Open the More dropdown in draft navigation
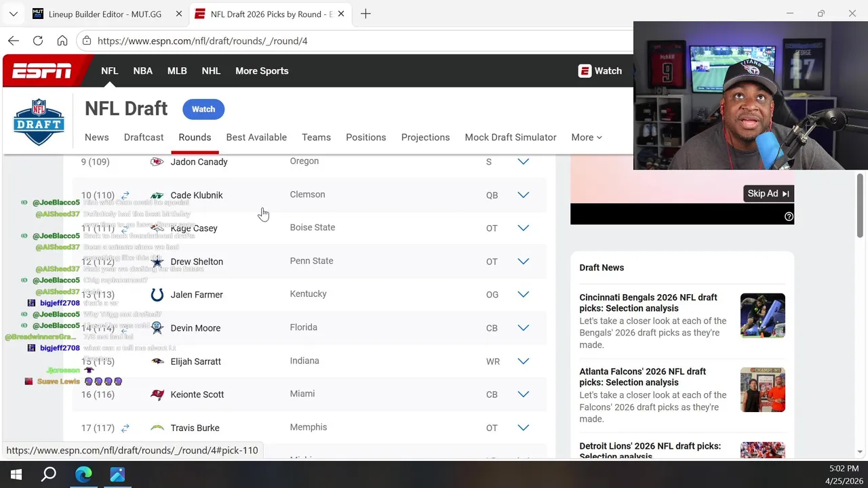Image resolution: width=868 pixels, height=488 pixels. (586, 137)
